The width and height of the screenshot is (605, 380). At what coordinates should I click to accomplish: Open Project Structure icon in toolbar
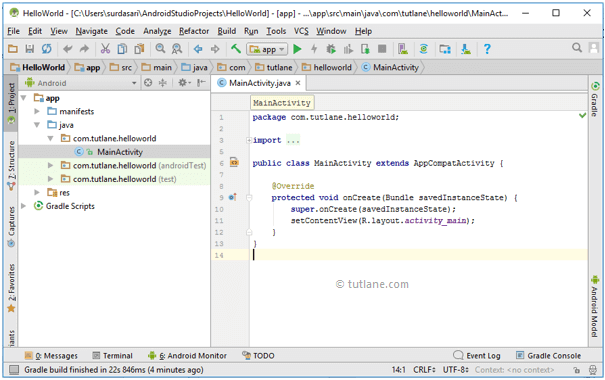[445, 49]
